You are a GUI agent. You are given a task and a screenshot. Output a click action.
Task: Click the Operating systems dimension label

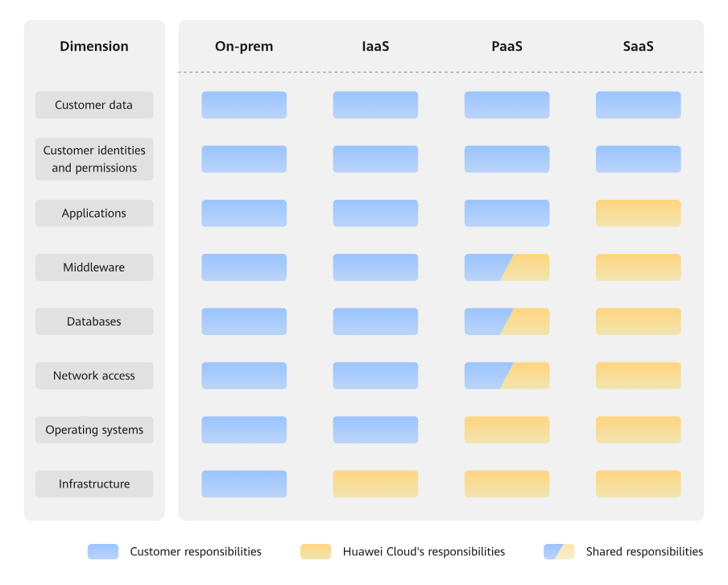[94, 429]
